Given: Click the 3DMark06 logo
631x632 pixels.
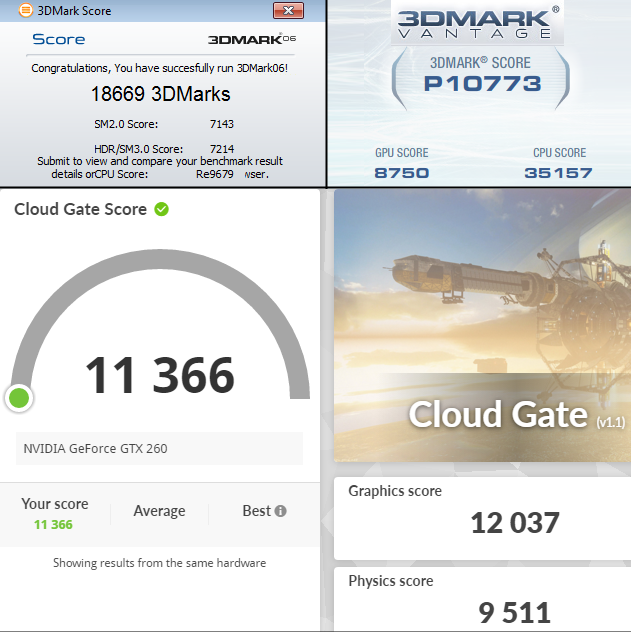Looking at the screenshot, I should (x=251, y=40).
